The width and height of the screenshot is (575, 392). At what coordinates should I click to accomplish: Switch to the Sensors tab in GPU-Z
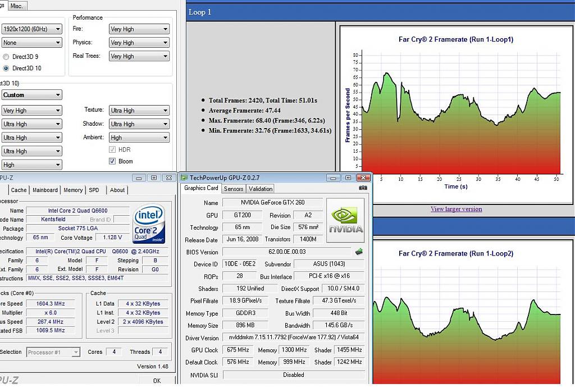coord(234,189)
